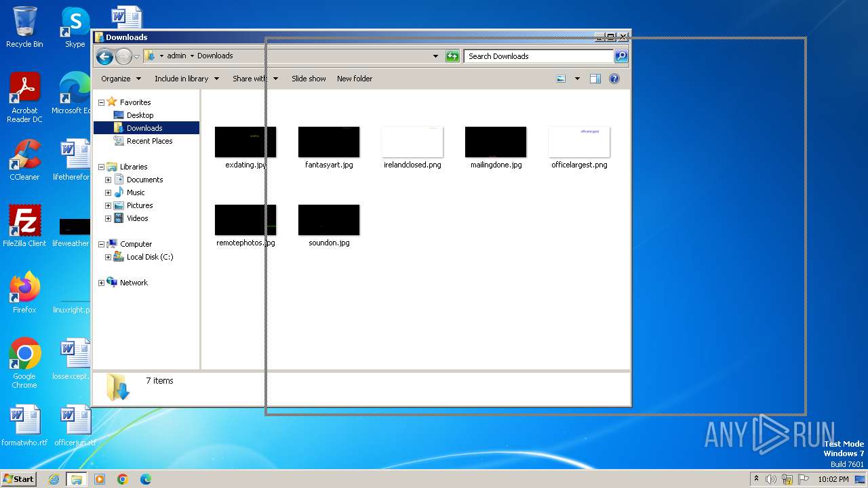Select the fantasyart.jpg thumbnail

point(329,142)
